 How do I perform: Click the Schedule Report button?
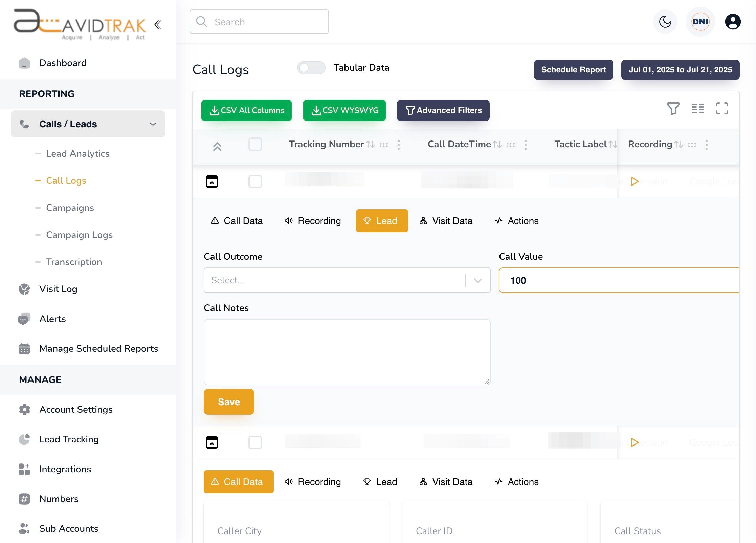coord(573,70)
